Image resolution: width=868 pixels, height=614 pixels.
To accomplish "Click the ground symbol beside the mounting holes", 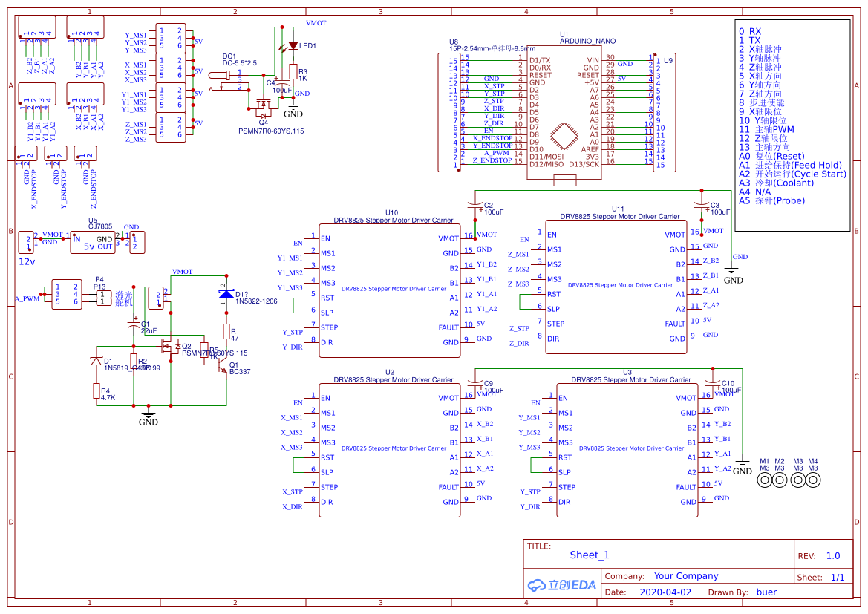I will point(743,464).
